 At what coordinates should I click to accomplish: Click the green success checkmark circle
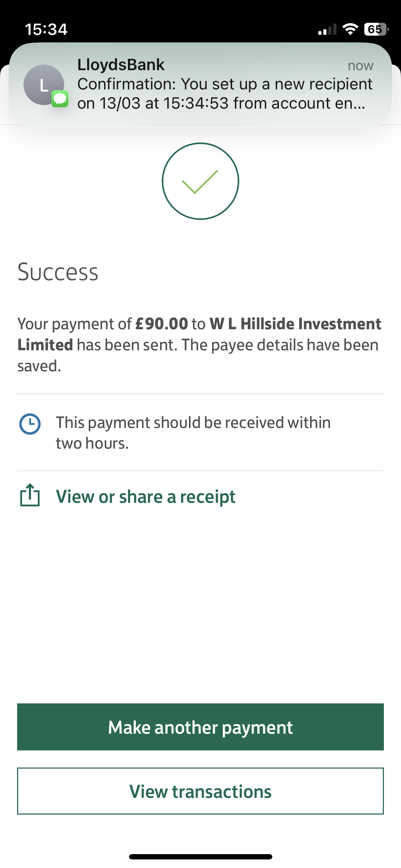pos(200,181)
